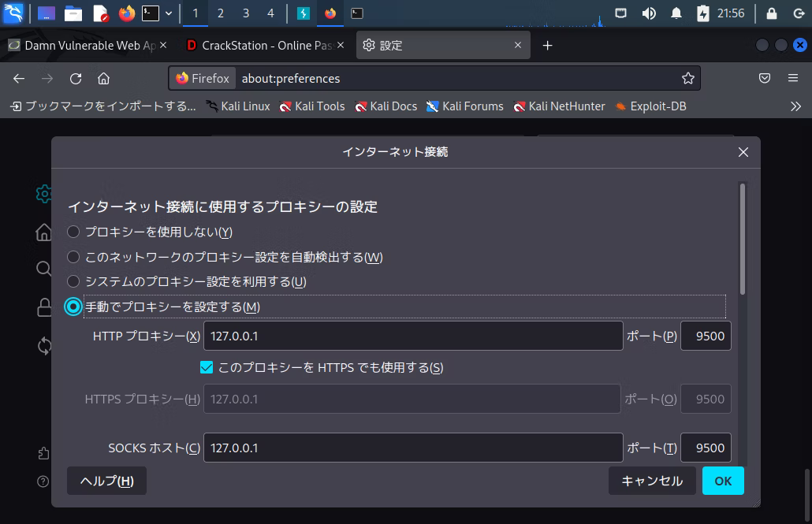Click the キャンセル button

pos(652,481)
